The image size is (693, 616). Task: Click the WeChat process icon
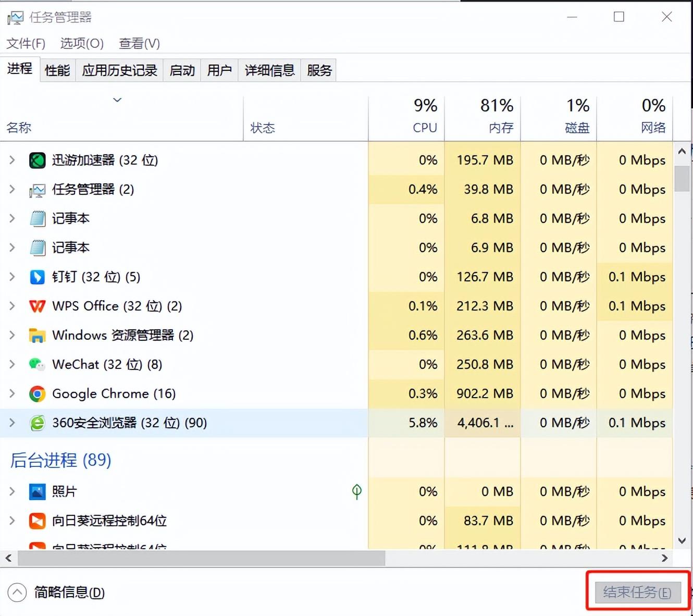[37, 364]
